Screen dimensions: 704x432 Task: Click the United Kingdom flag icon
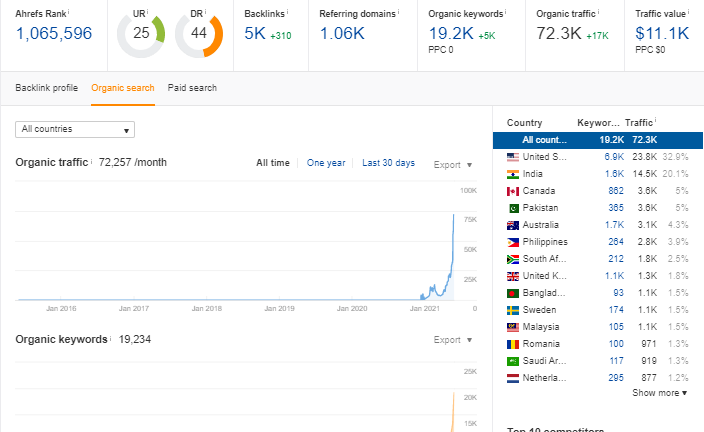pyautogui.click(x=513, y=276)
